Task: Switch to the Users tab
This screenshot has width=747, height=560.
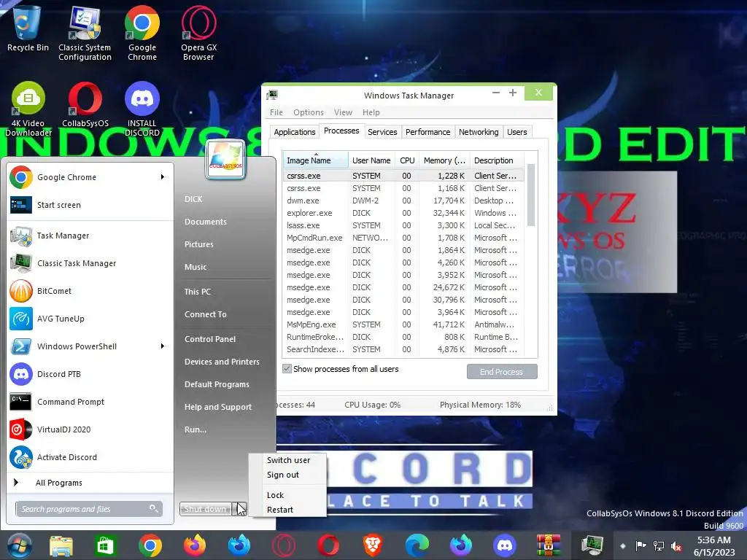Action: coord(517,132)
